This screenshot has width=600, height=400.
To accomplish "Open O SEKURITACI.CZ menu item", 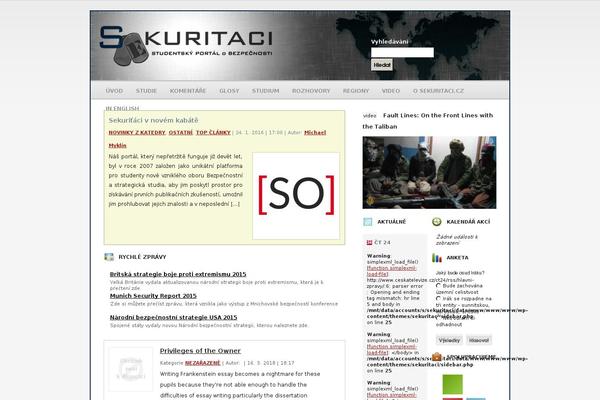I will [438, 91].
